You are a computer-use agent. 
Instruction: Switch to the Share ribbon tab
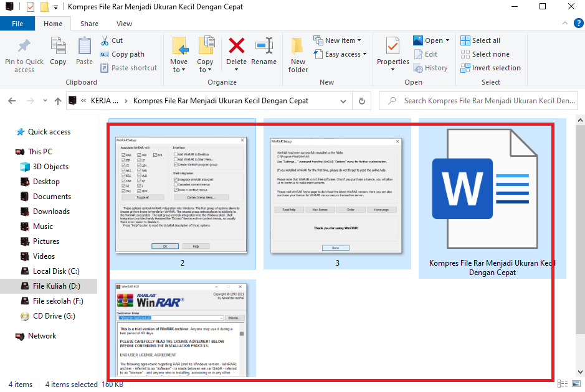pos(90,24)
